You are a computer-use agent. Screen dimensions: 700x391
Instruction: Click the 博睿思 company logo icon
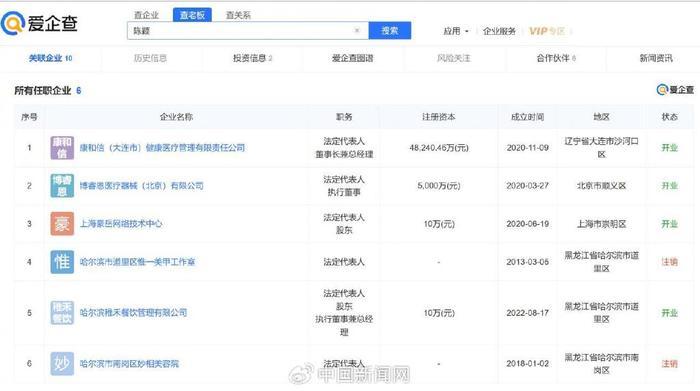tap(62, 186)
